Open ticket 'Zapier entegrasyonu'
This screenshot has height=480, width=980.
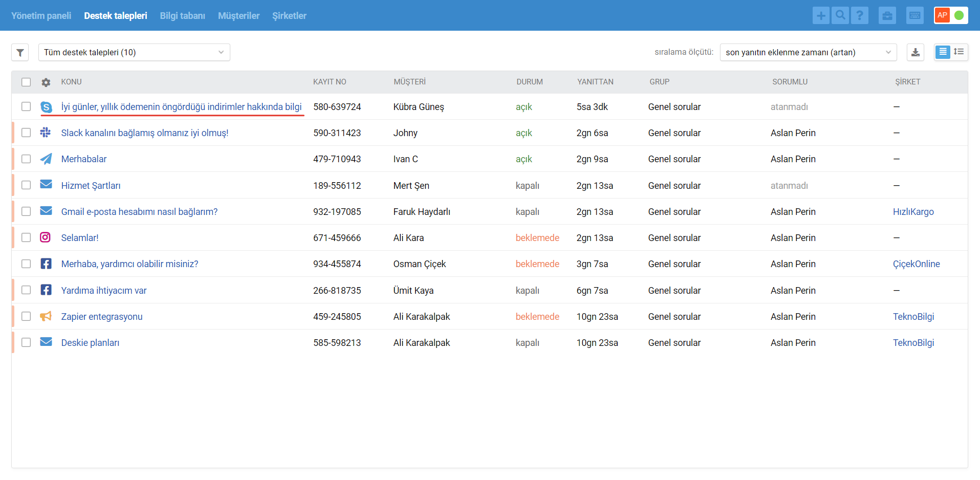102,317
